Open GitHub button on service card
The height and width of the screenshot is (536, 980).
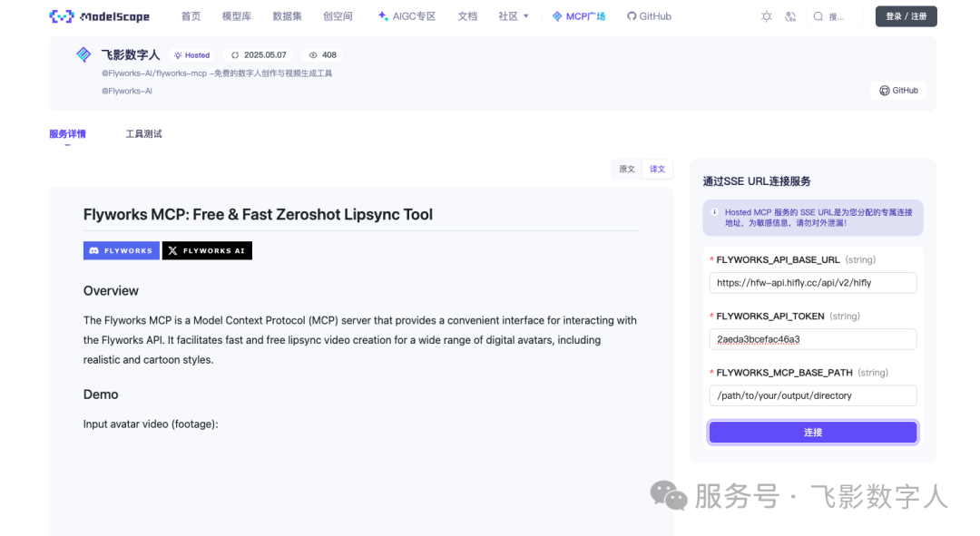pos(898,91)
